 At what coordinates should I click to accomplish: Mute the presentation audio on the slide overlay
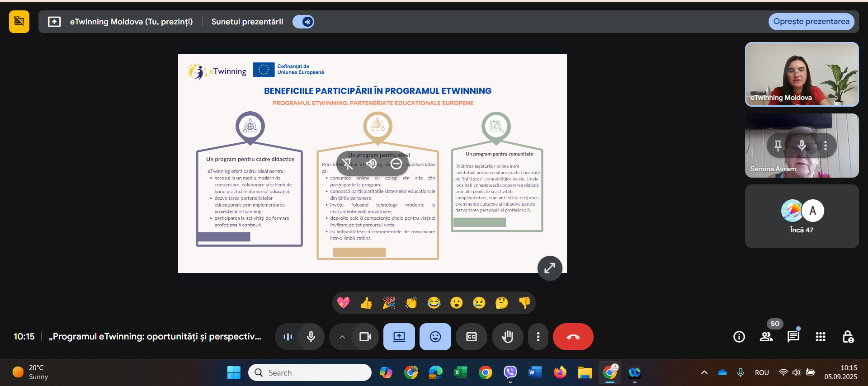(372, 164)
